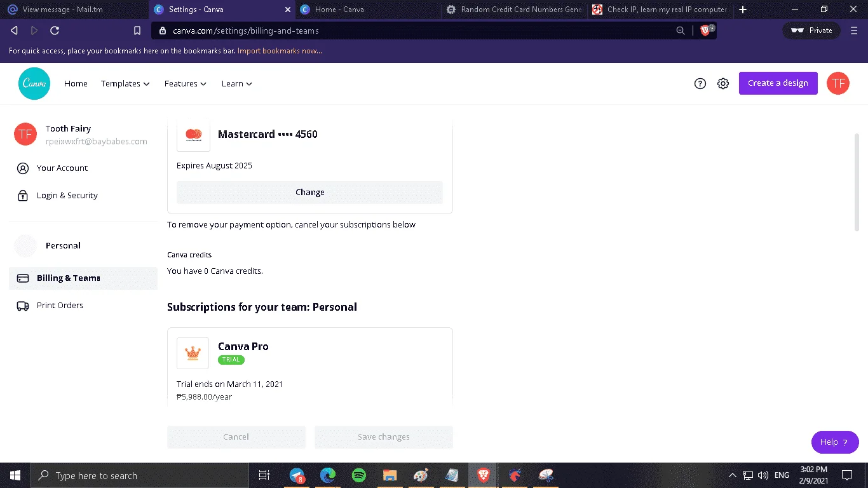Click the Canva logo
The width and height of the screenshot is (868, 488).
[x=34, y=83]
